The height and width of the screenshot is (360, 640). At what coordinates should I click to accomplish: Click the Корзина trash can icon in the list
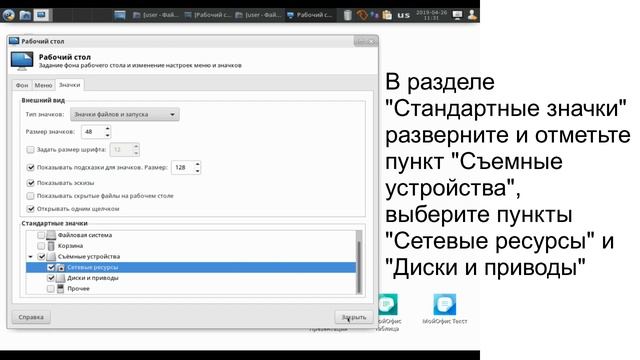(51, 246)
